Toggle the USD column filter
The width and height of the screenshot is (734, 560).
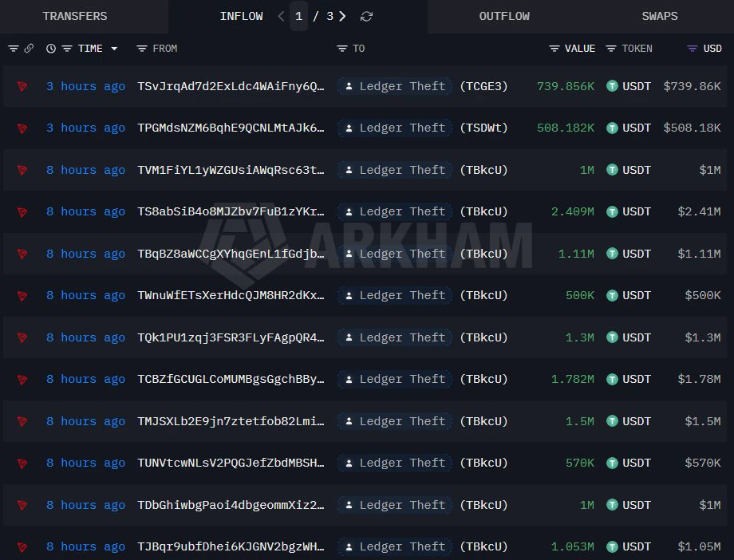pos(692,48)
